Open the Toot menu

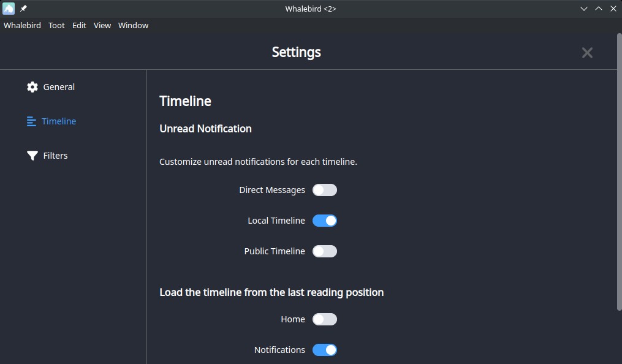pos(56,25)
